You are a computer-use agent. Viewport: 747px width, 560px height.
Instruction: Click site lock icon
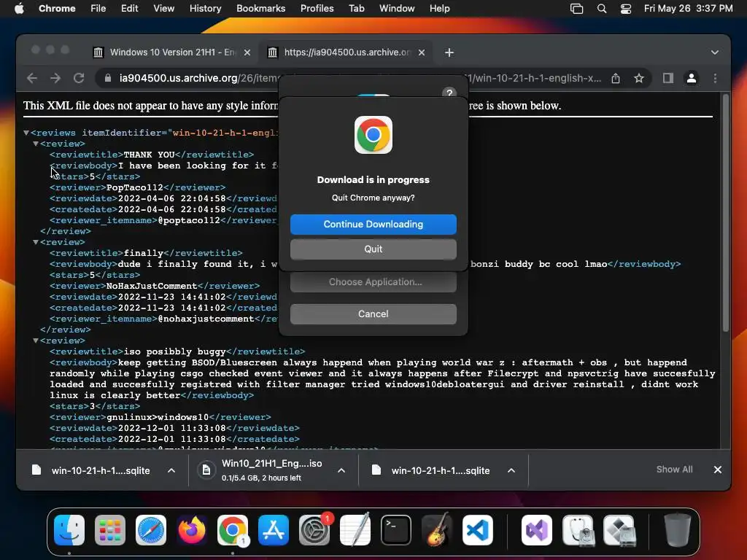108,78
